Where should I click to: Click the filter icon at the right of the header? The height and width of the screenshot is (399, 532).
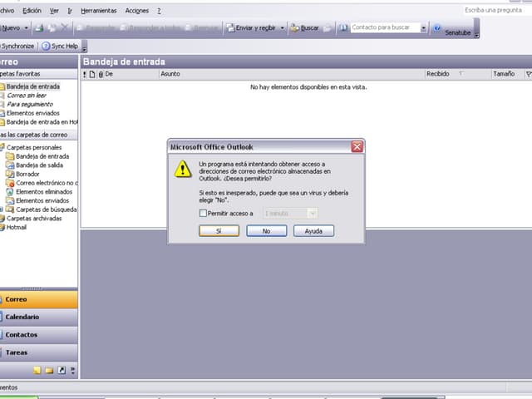click(529, 74)
